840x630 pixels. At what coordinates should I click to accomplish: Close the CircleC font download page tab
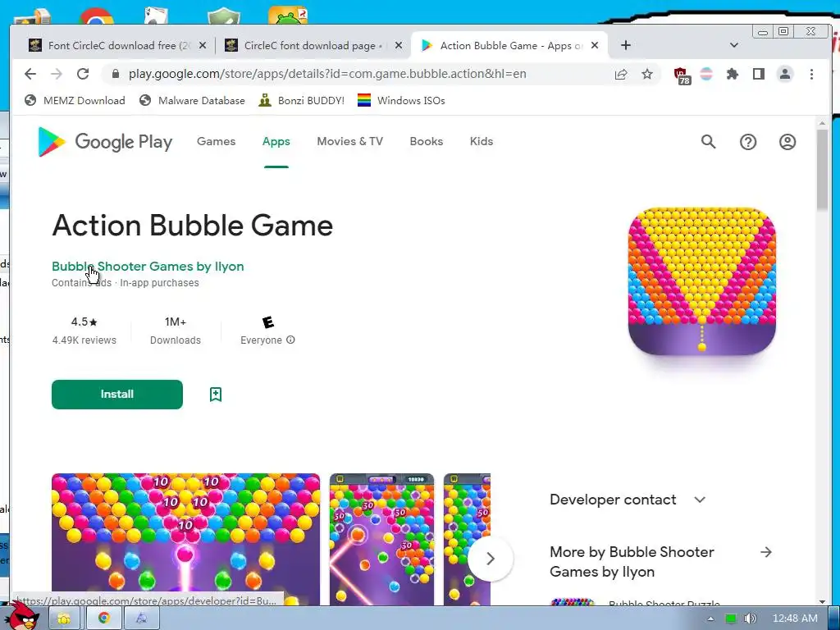click(399, 46)
